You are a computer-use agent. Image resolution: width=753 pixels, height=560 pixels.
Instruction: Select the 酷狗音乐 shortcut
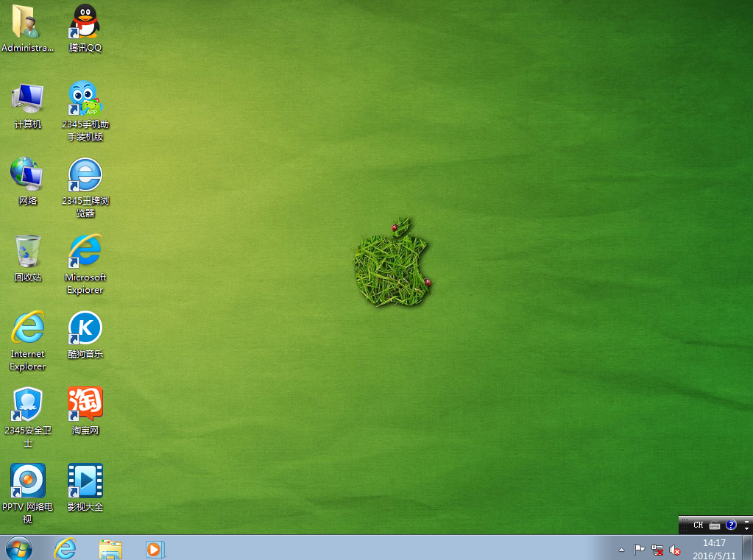85,335
